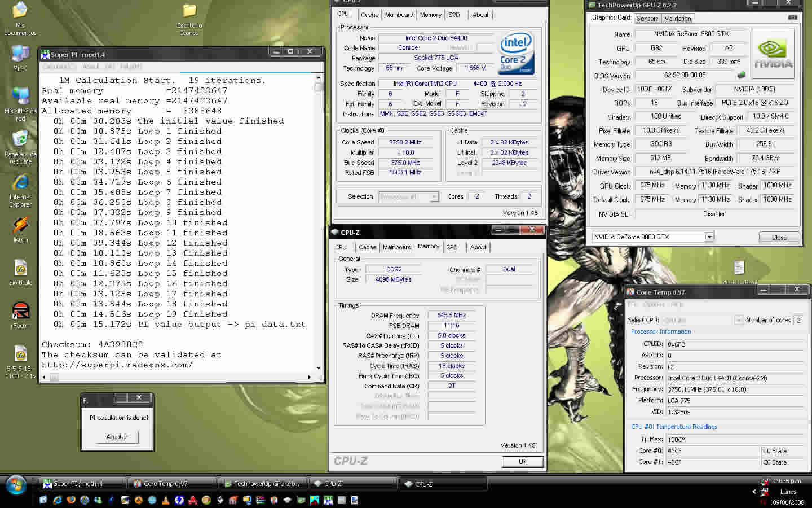812x508 pixels.
Task: Switch to Core Temp 0.97 taskbar button
Action: 173,484
